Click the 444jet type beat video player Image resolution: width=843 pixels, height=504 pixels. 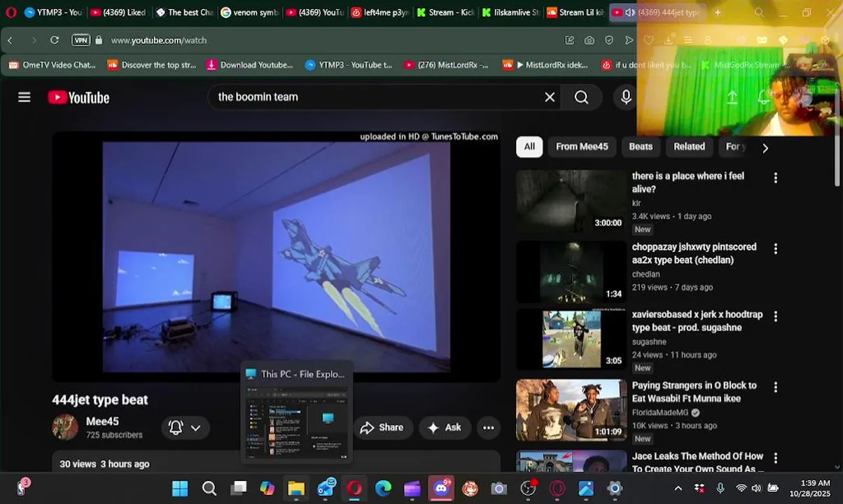click(277, 256)
